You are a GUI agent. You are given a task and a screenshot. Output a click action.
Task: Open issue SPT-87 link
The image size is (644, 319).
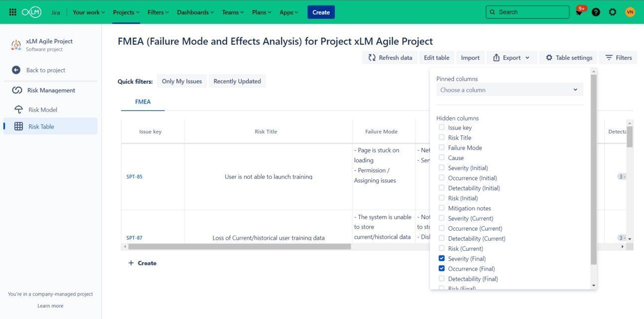[135, 238]
